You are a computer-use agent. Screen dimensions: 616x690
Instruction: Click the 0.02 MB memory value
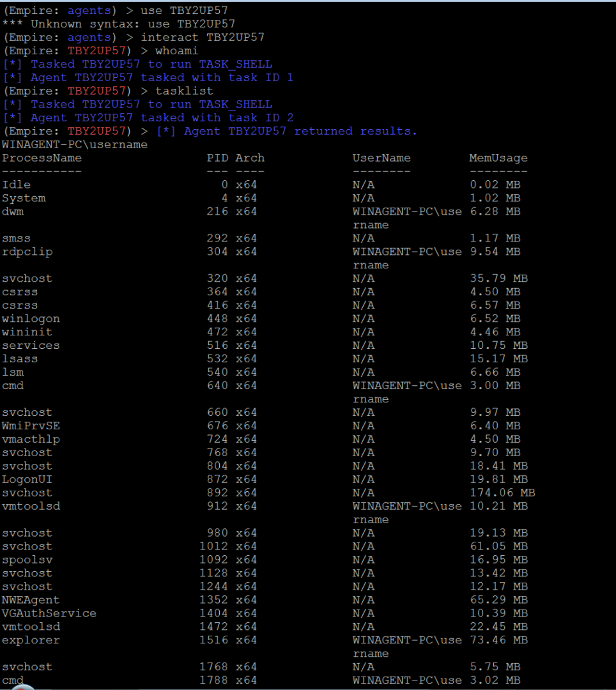[x=495, y=185]
